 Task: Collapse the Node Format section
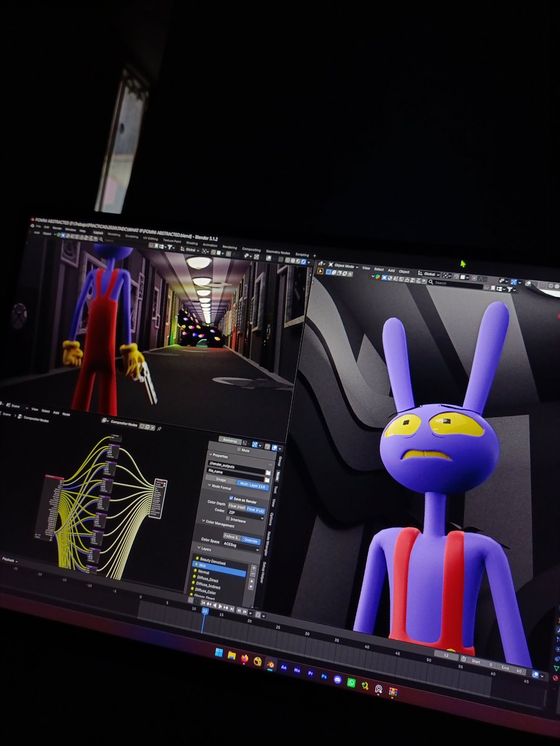click(220, 487)
